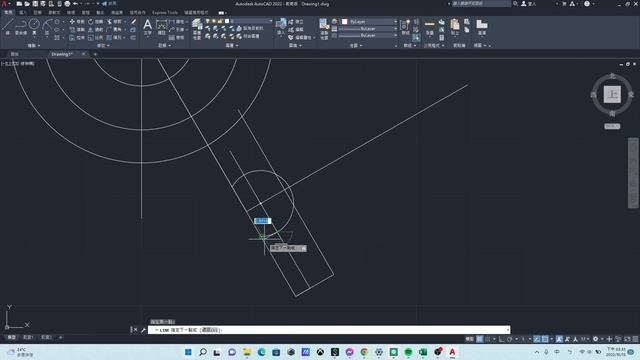Open the Annotate ribbon tab
The height and width of the screenshot is (360, 640).
(x=38, y=13)
